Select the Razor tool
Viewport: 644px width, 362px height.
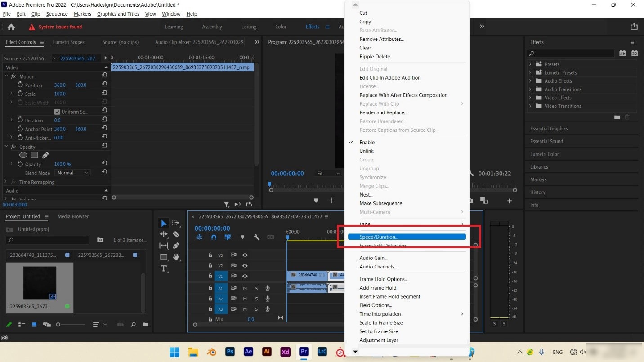(176, 234)
